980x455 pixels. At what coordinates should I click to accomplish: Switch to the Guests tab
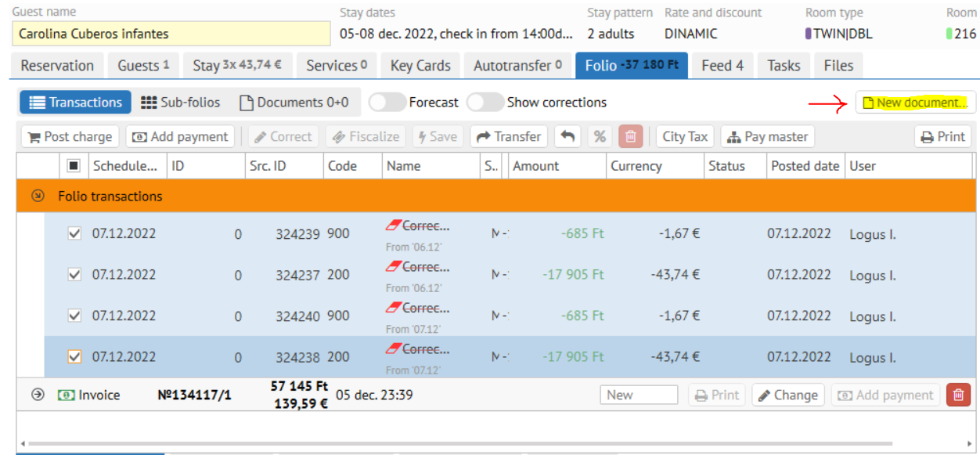[143, 66]
